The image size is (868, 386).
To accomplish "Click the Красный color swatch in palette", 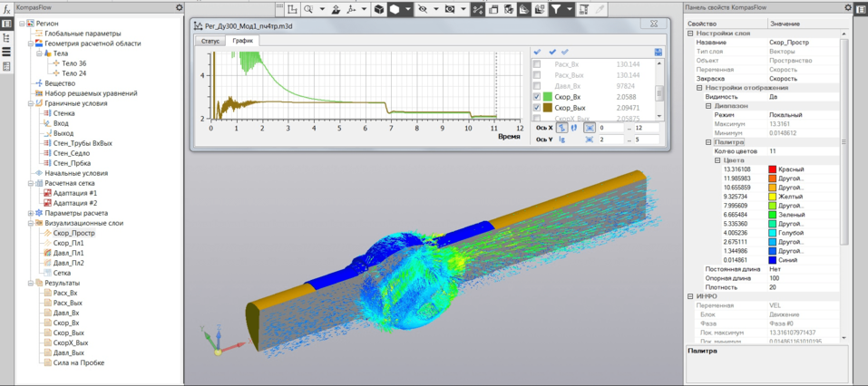I will click(x=773, y=169).
